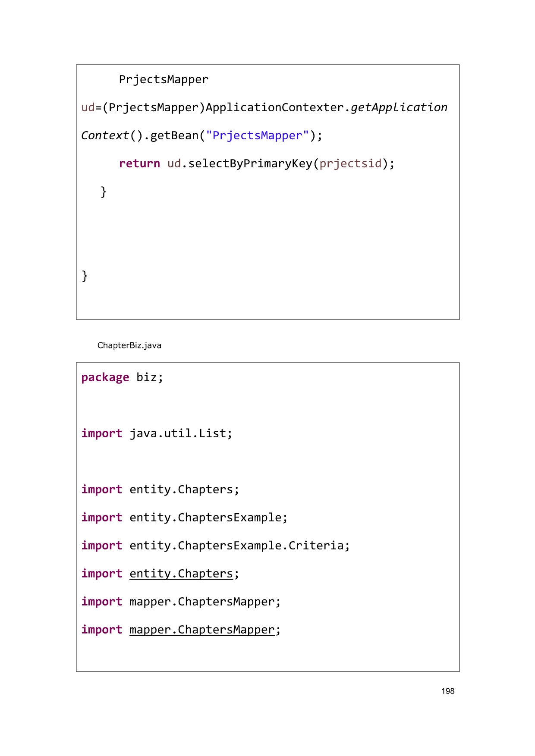Click the selectByPrimaryKey method call
This screenshot has height=756, width=535.
250,163
